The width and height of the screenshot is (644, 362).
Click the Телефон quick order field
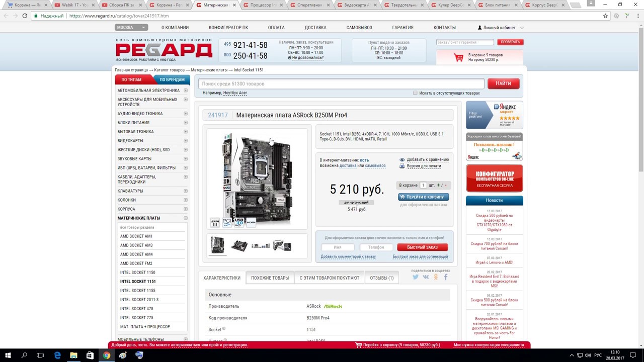tap(376, 247)
